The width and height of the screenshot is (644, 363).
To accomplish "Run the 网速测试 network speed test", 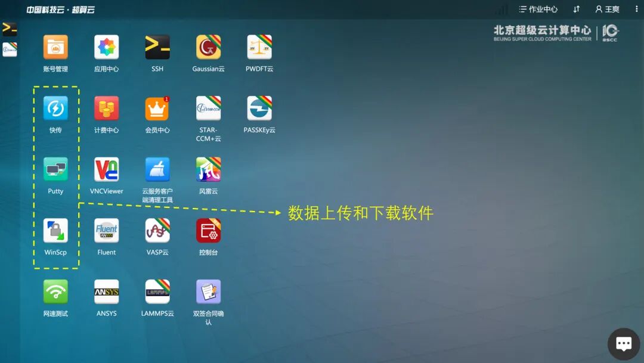I will [55, 291].
